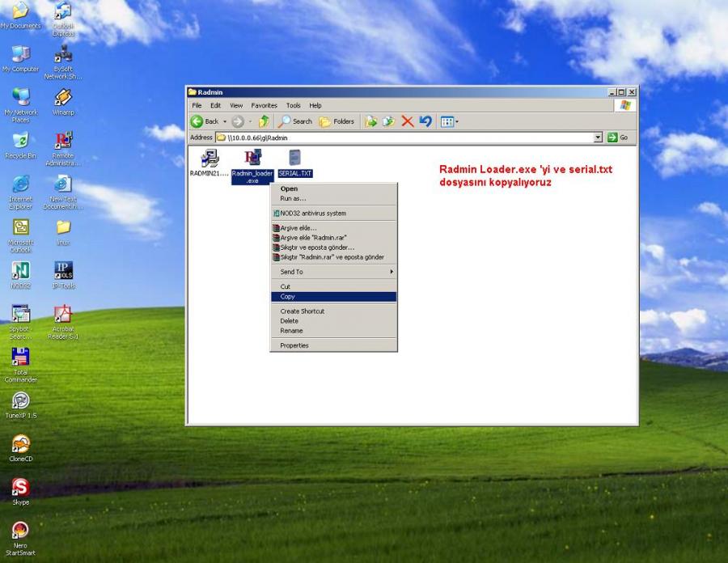Click the Go button
Viewport: 728px width, 563px height.
(x=619, y=138)
